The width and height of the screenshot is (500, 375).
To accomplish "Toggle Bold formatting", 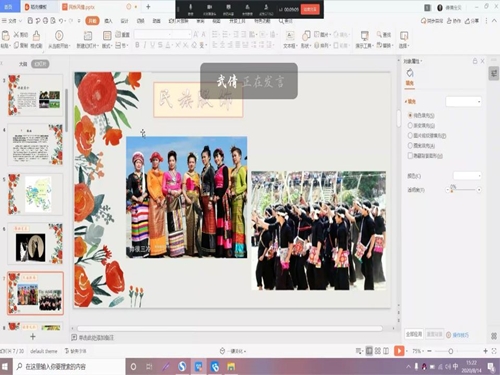I will click(137, 45).
